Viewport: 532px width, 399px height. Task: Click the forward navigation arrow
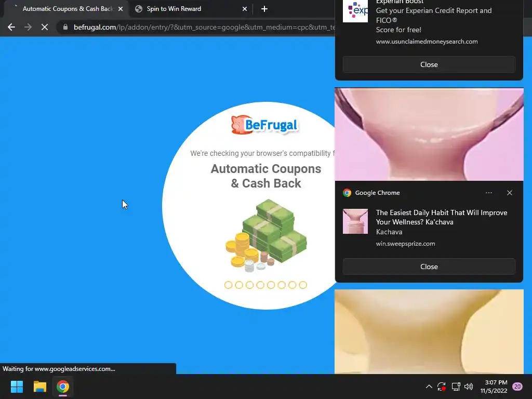pyautogui.click(x=28, y=27)
